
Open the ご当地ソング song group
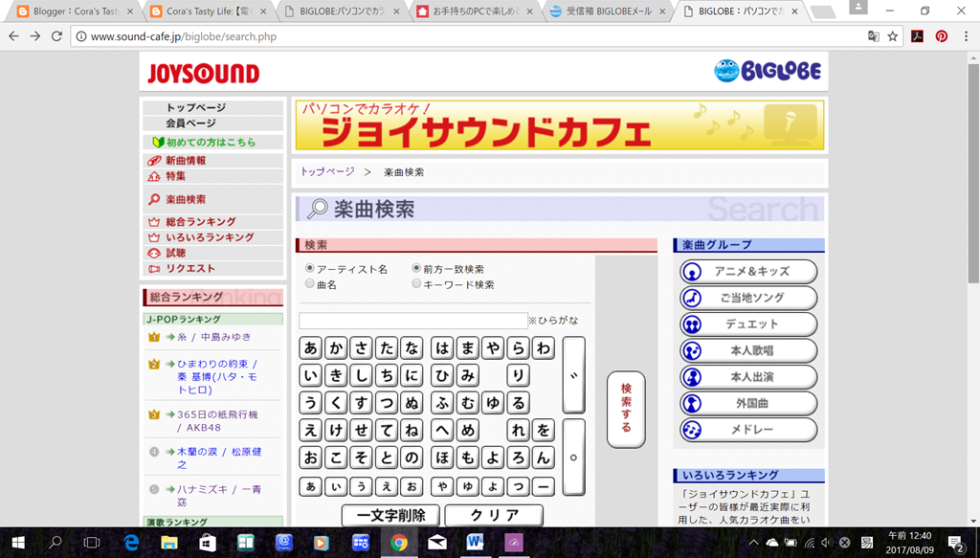pyautogui.click(x=748, y=298)
